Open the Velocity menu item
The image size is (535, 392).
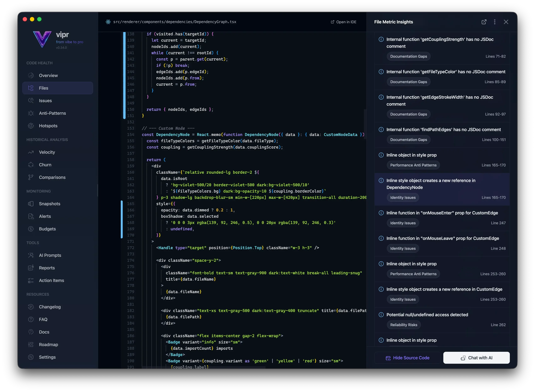(x=58, y=152)
